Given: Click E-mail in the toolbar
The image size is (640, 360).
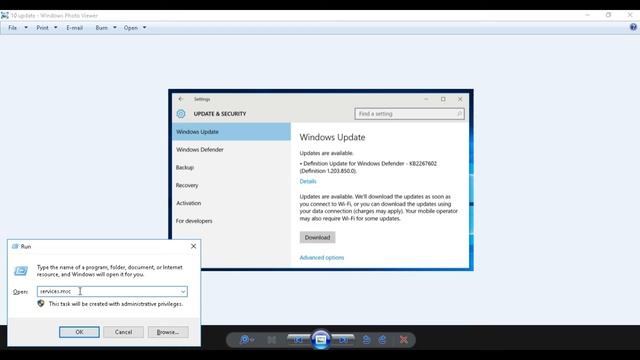Looking at the screenshot, I should coord(75,28).
